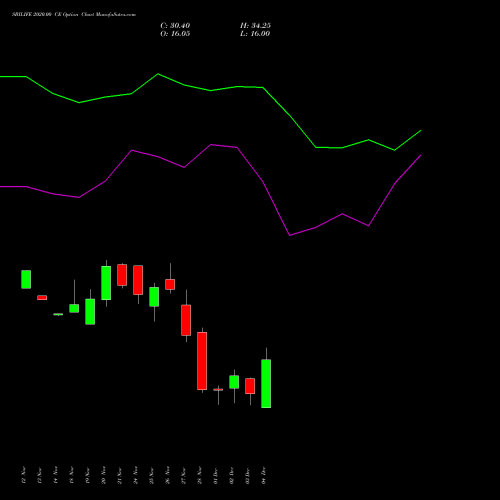The height and width of the screenshot is (500, 500).
Task: Select the green candle for 20 Nov
Action: 106,283
